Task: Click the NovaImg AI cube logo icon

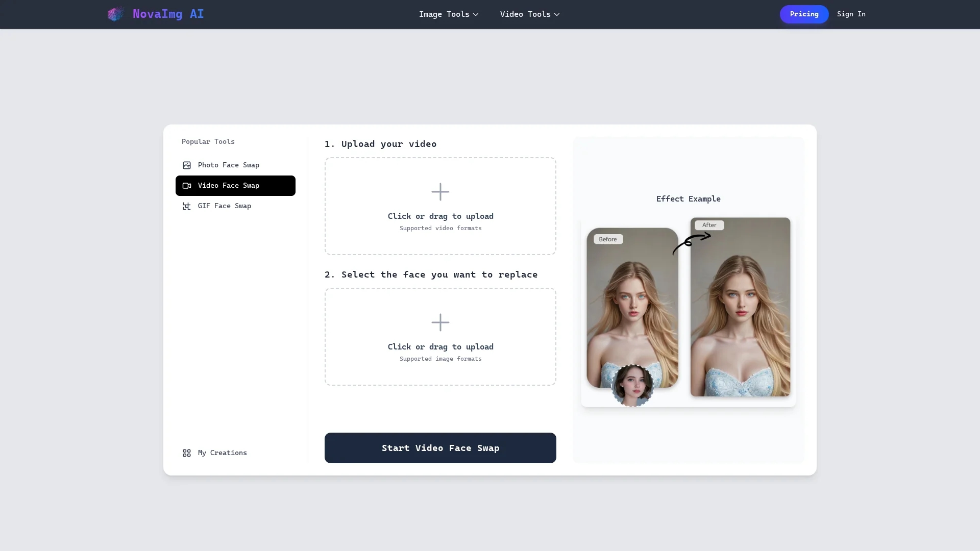Action: [116, 14]
